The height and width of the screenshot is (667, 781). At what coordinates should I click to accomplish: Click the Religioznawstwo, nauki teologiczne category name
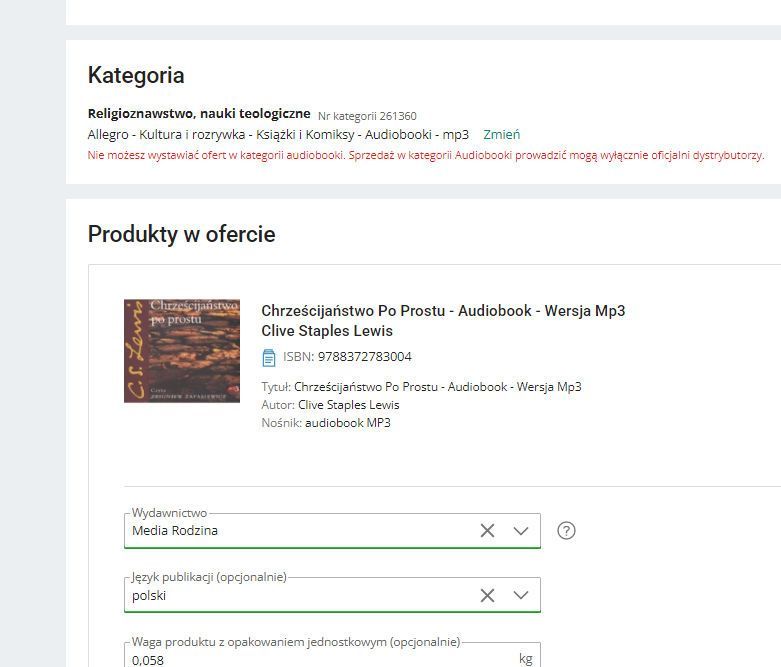coord(199,114)
